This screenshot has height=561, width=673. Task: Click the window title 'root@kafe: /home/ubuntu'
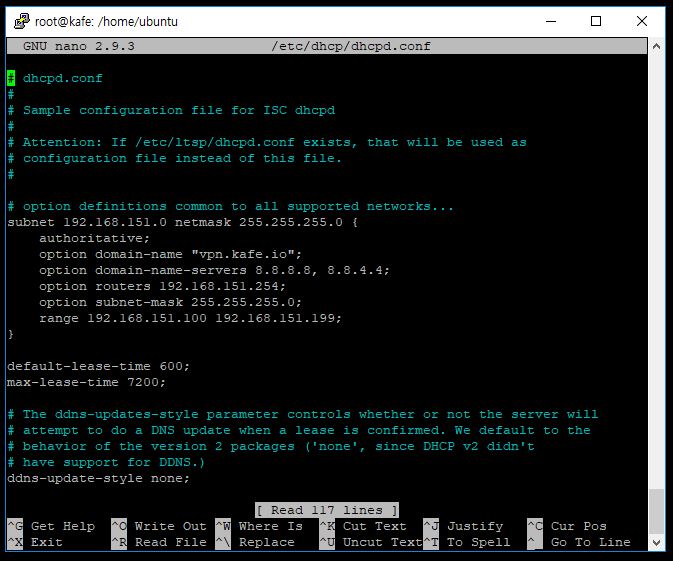[x=106, y=21]
